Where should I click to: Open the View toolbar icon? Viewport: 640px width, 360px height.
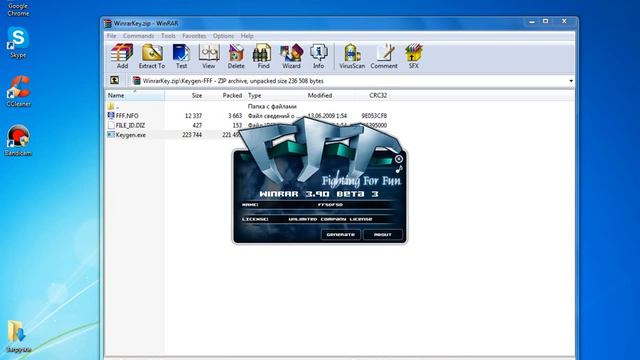[209, 56]
